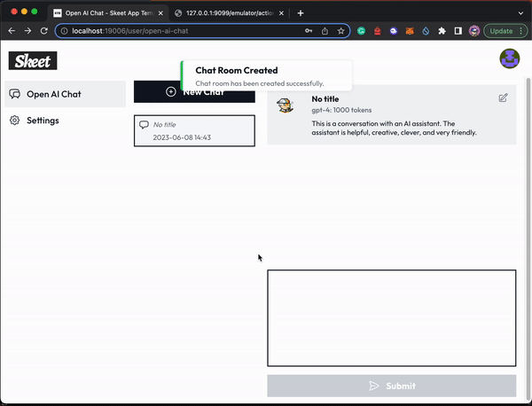Click the gpt-4: 1000 tokens text
The height and width of the screenshot is (406, 532).
click(341, 110)
